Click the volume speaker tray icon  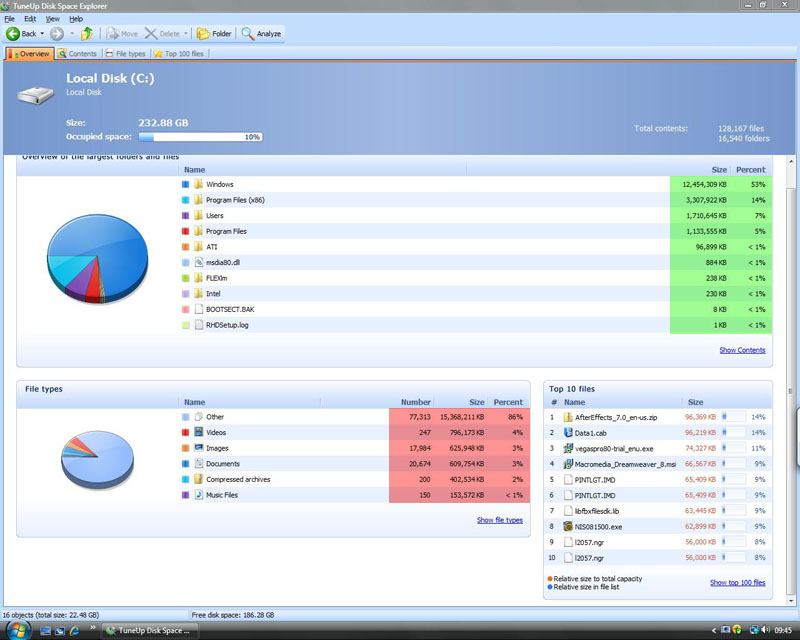pos(765,630)
